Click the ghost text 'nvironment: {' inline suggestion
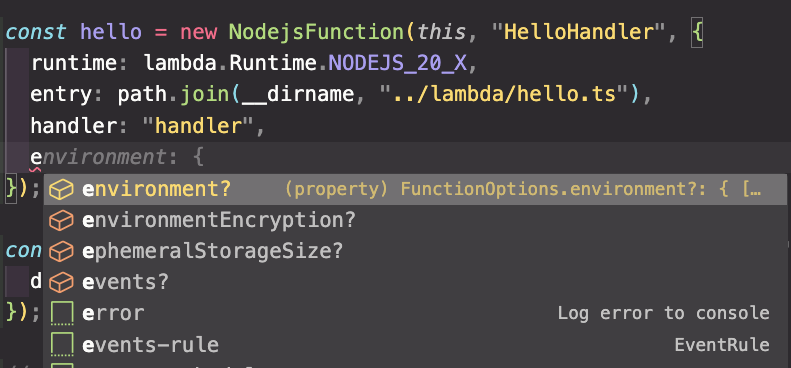Screen dimensions: 791x368 (124, 158)
